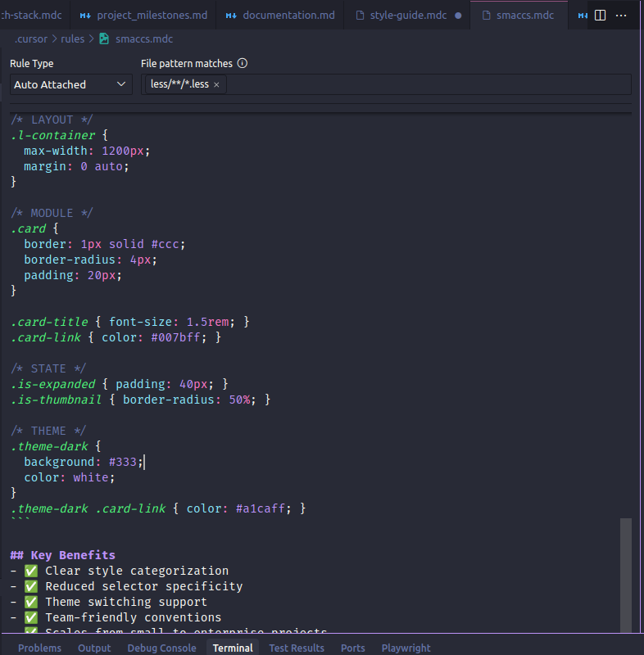Open Markdown preview for smaccs.mdc
This screenshot has height=655, width=644.
click(582, 15)
